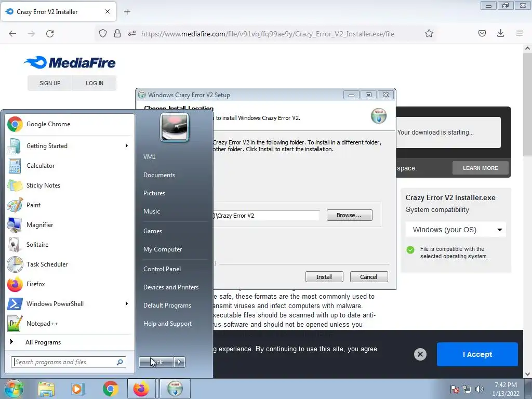Viewport: 532px width, 399px height.
Task: Save page to Pocket
Action: pyautogui.click(x=482, y=33)
